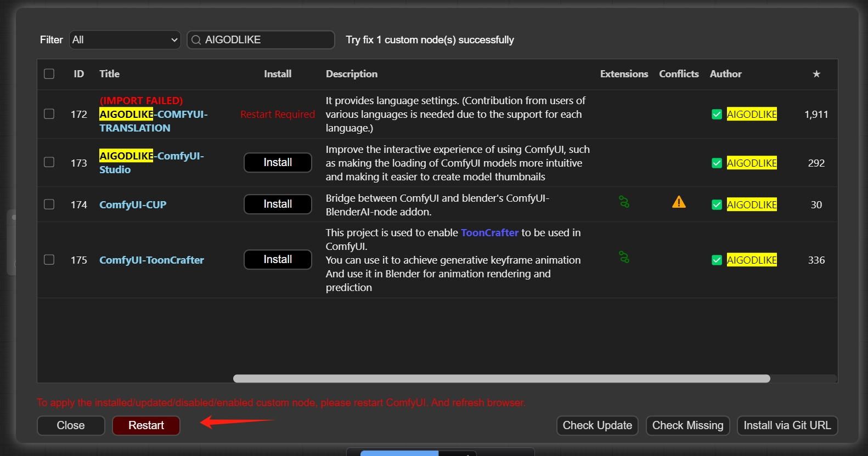The image size is (868, 456).
Task: Click the star count 292
Action: click(816, 163)
